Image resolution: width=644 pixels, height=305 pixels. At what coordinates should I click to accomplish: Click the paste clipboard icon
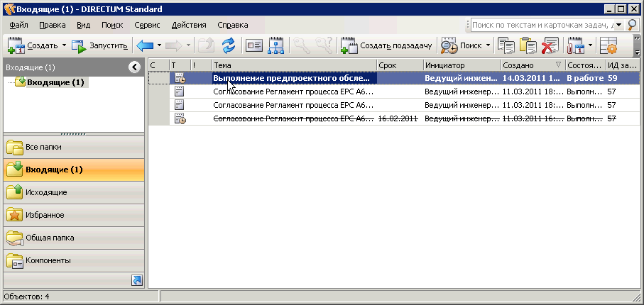click(528, 45)
